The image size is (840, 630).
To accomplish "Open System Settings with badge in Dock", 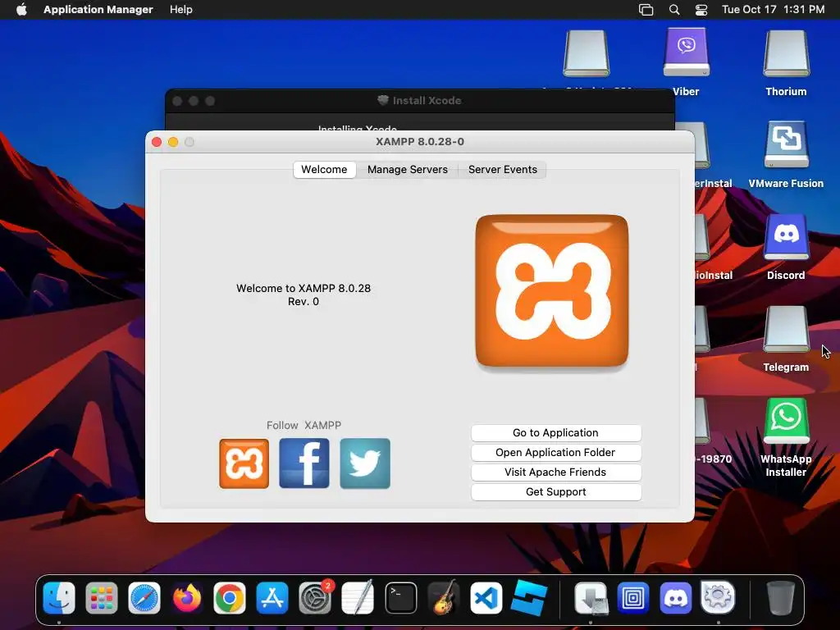I will click(315, 597).
